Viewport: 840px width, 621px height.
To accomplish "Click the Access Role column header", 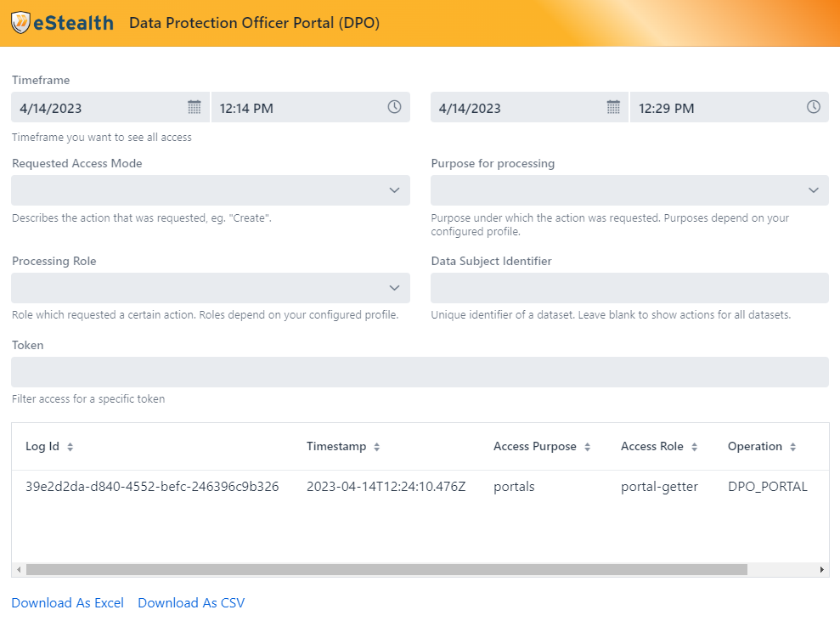I will (x=652, y=446).
